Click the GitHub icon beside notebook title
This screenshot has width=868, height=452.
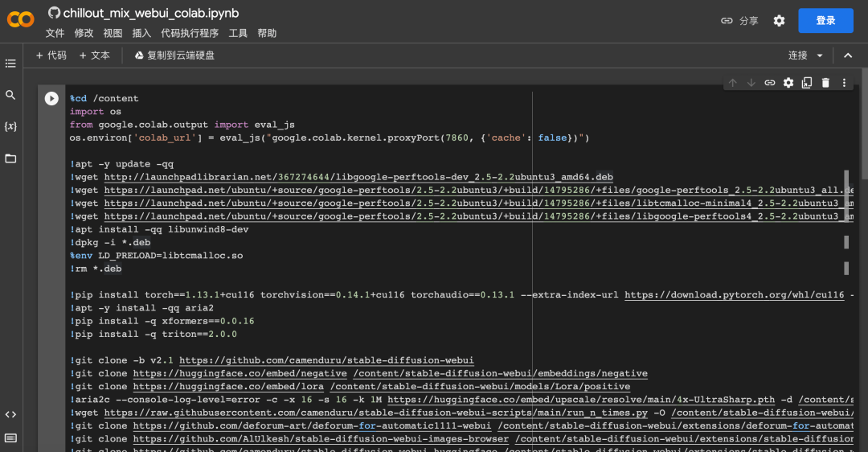(x=55, y=13)
